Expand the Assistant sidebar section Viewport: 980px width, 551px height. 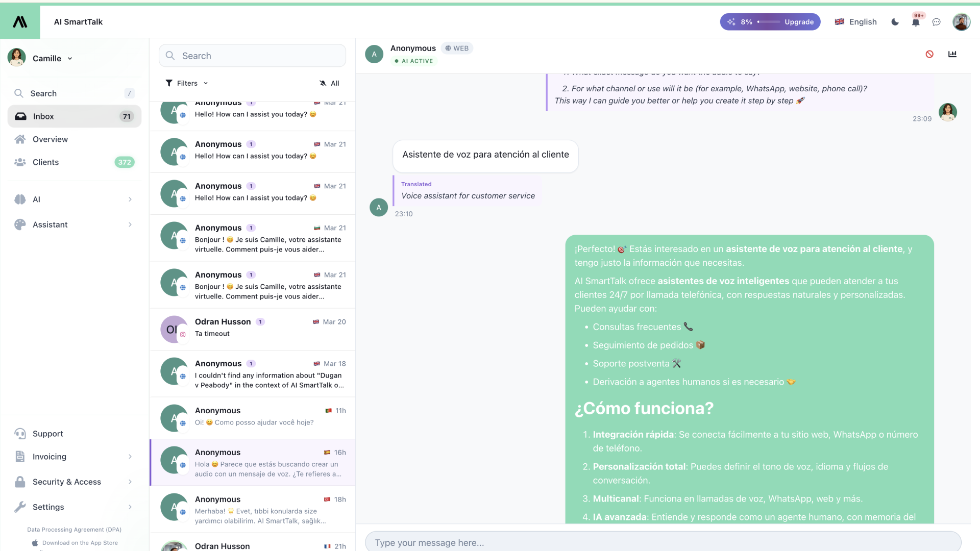click(75, 224)
